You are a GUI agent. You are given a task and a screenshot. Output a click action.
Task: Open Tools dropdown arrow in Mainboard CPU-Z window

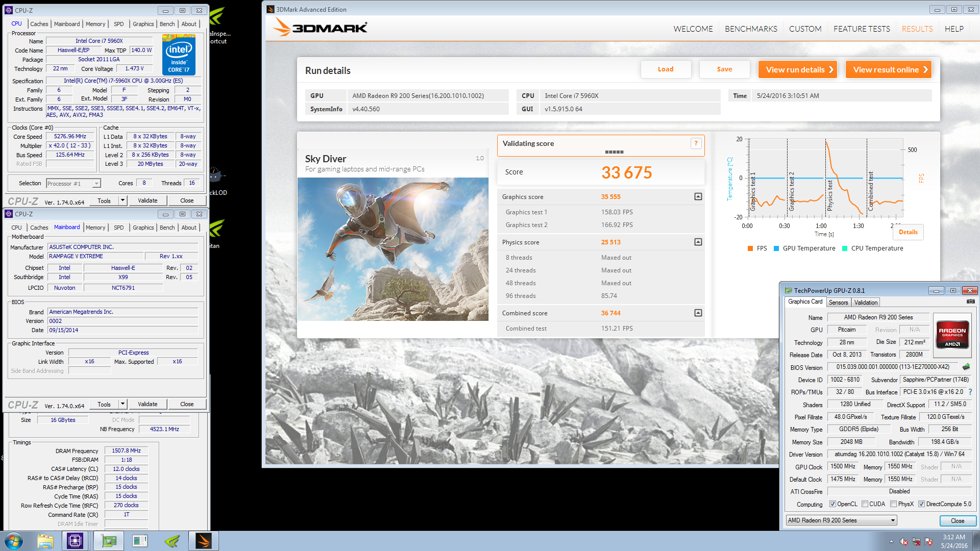[122, 404]
